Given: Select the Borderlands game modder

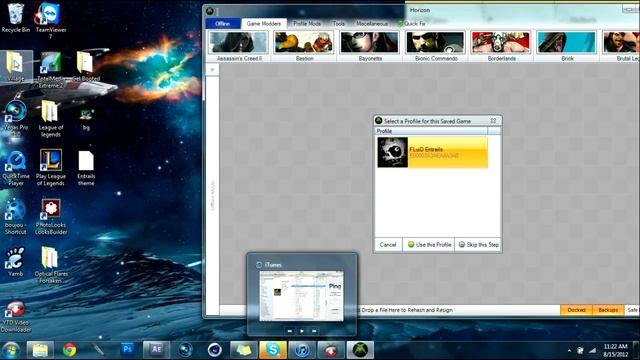Looking at the screenshot, I should (x=501, y=46).
